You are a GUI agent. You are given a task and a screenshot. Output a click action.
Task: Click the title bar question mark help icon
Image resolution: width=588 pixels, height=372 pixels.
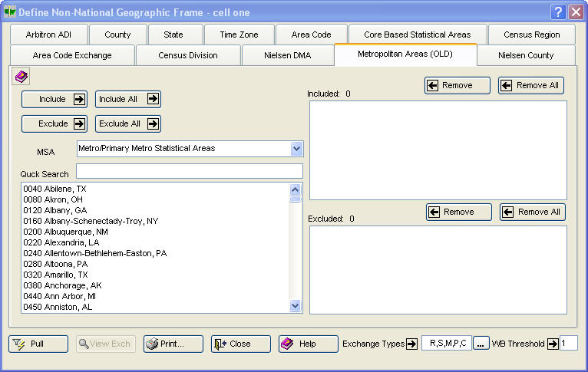558,12
